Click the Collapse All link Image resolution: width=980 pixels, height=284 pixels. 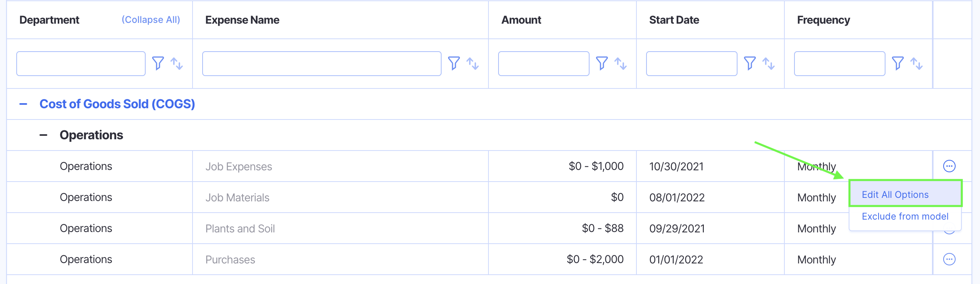click(151, 20)
